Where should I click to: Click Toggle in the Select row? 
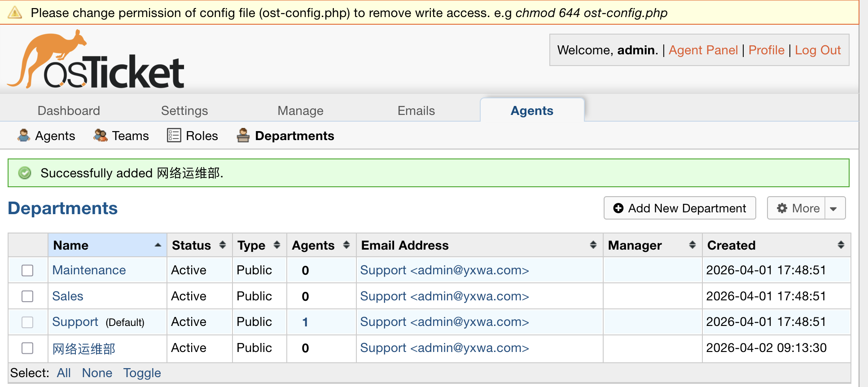point(142,373)
